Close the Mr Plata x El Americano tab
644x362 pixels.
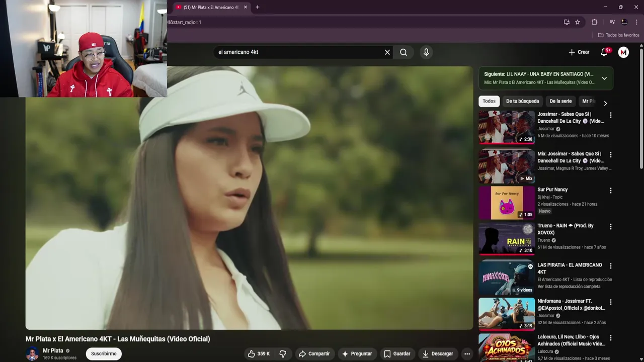click(246, 7)
